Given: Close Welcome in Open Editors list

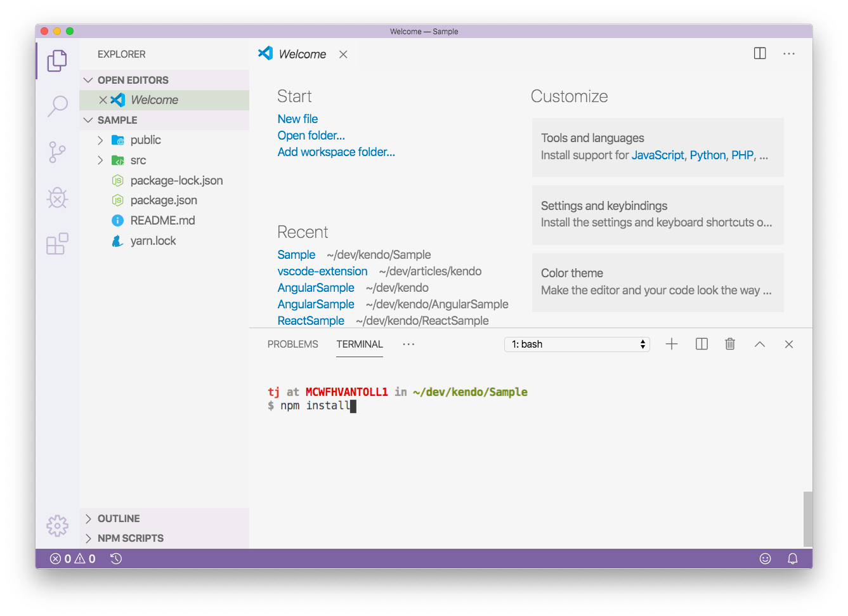Looking at the screenshot, I should [x=103, y=100].
